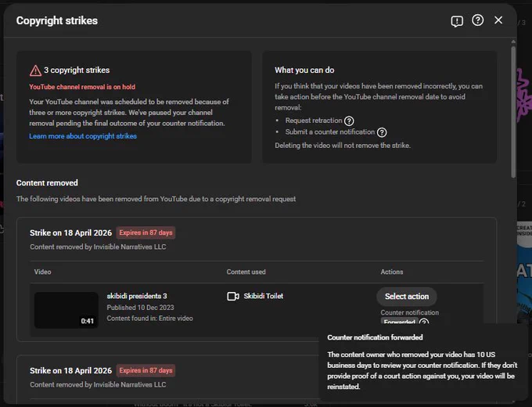Click the skibidi presidents 3 video thumbnail
This screenshot has height=407, width=532.
[x=66, y=310]
